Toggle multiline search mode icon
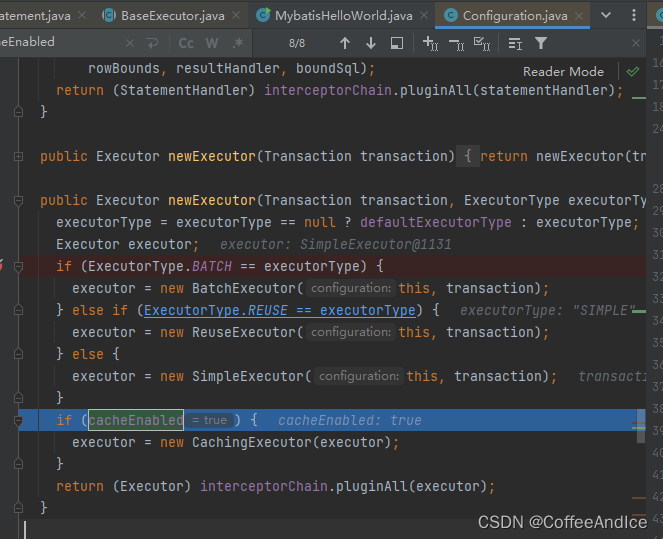This screenshot has height=539, width=663. [x=515, y=43]
